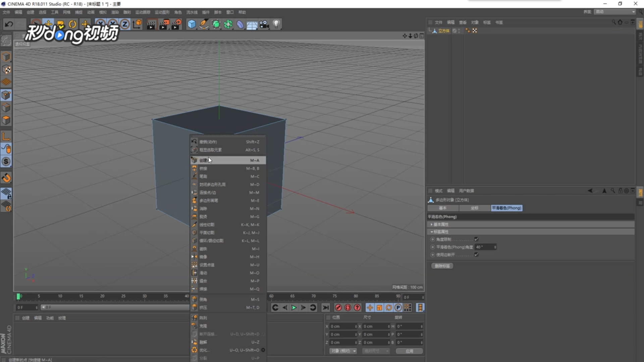Select Workplane mode orange grid icon
Screen dimensions: 644x362
[6, 82]
